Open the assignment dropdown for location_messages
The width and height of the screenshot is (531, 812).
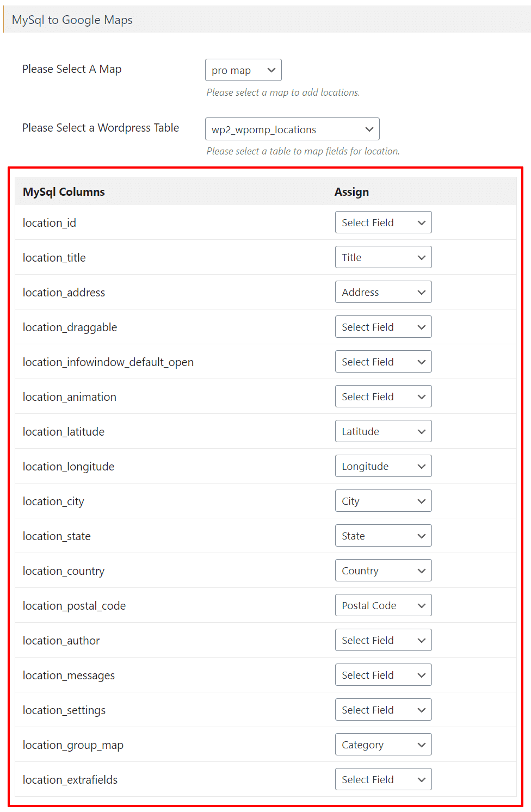pyautogui.click(x=383, y=674)
